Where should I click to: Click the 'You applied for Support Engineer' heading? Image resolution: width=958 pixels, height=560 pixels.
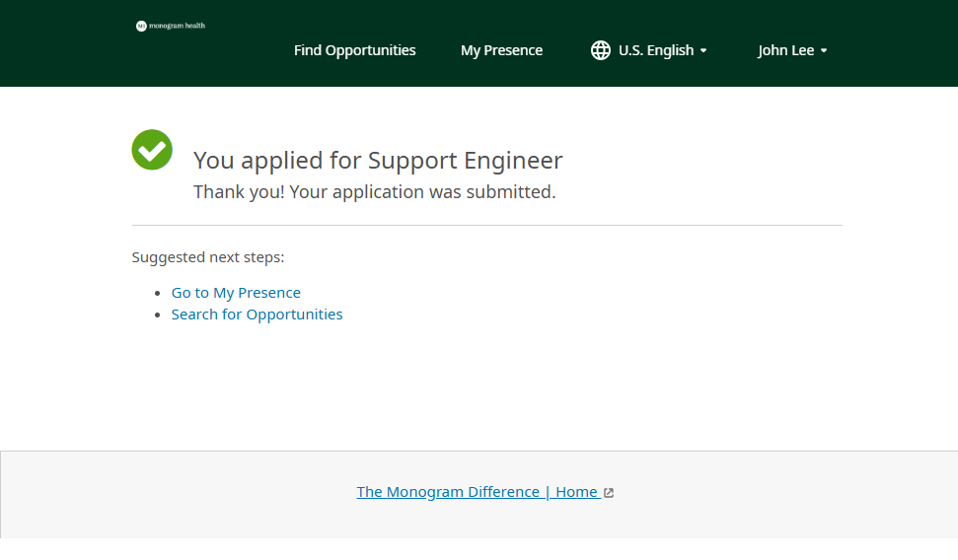coord(378,161)
